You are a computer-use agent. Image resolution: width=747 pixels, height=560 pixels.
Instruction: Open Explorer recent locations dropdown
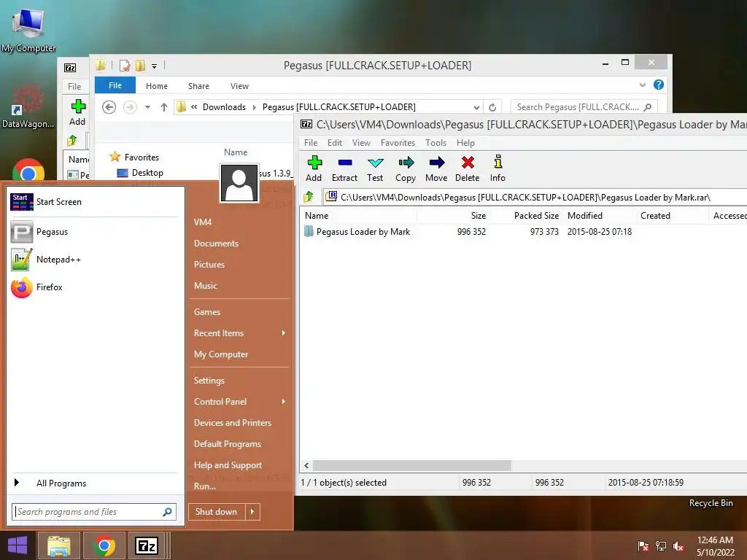pyautogui.click(x=147, y=107)
